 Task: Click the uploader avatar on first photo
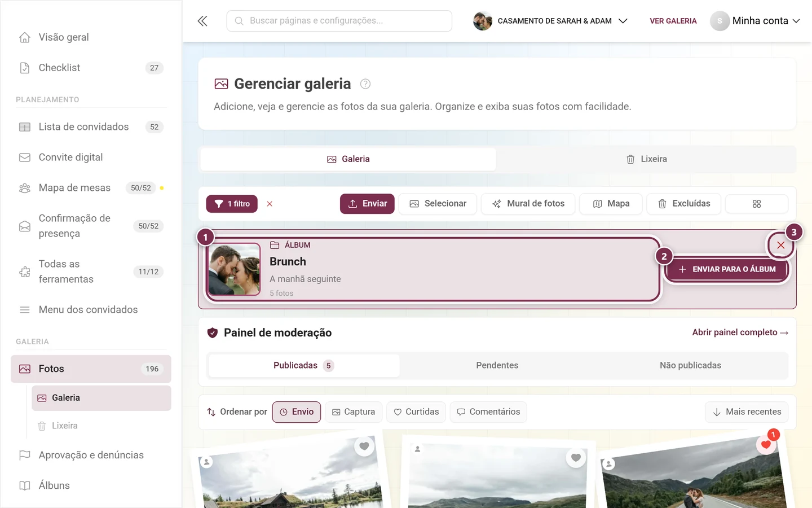207,462
